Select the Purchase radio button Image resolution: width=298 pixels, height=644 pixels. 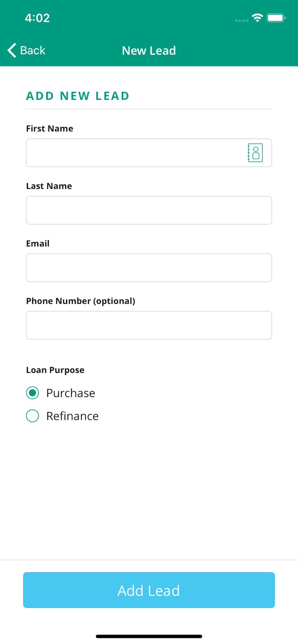33,393
